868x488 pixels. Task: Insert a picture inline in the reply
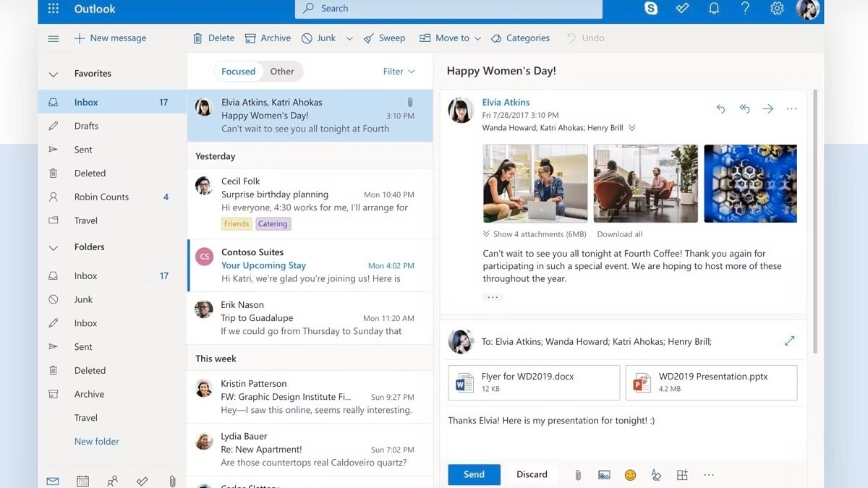604,474
